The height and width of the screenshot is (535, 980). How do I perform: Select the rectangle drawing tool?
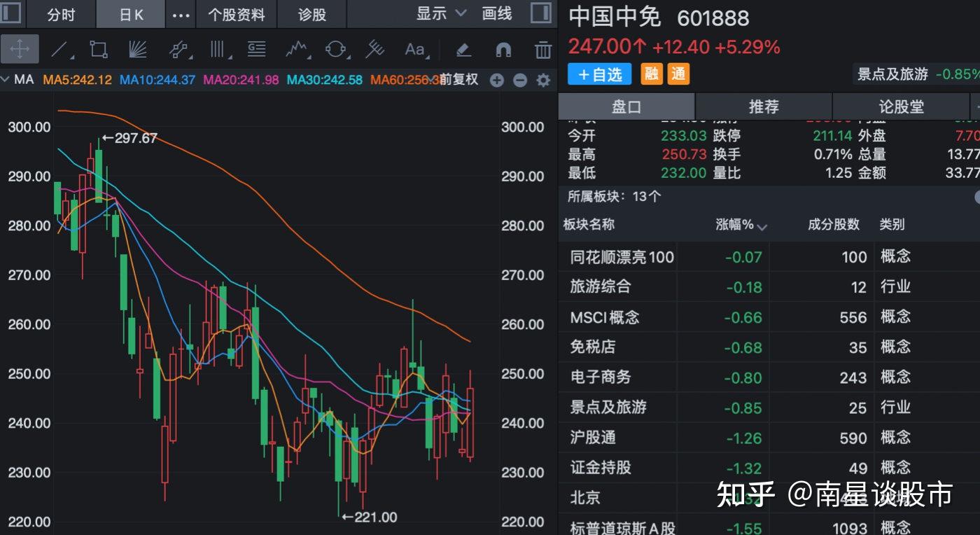(x=98, y=49)
